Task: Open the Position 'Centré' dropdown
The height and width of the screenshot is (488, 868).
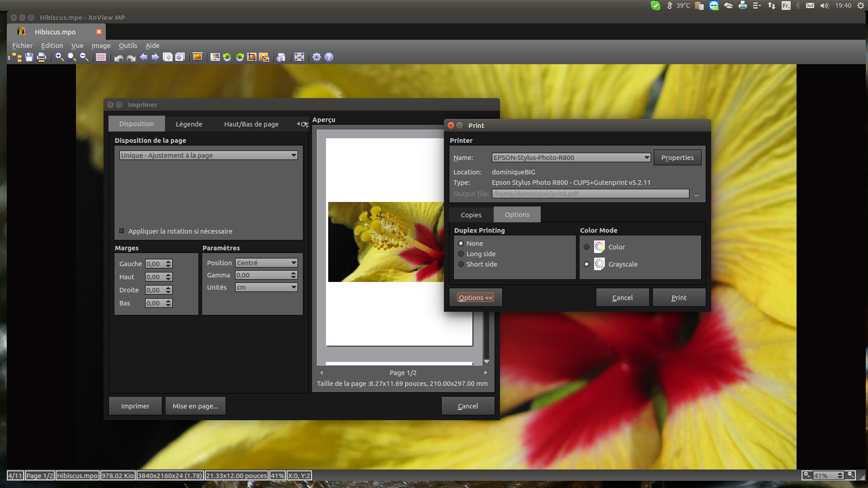Action: tap(266, 263)
